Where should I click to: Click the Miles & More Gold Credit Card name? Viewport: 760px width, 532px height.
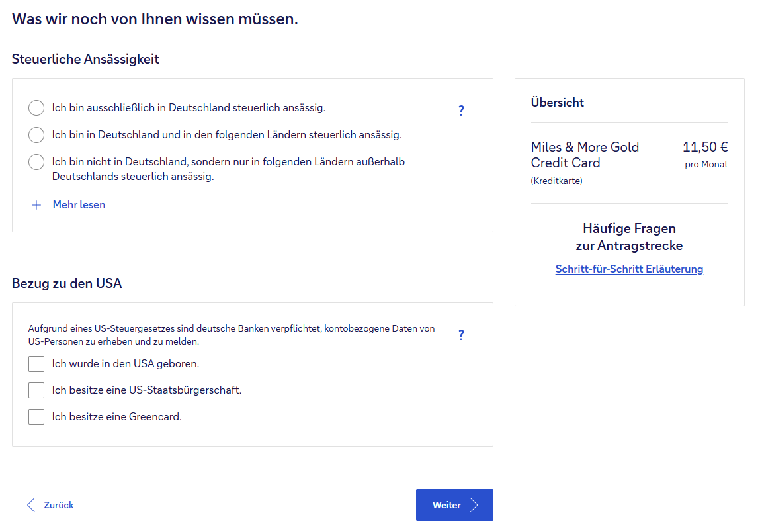coord(585,155)
